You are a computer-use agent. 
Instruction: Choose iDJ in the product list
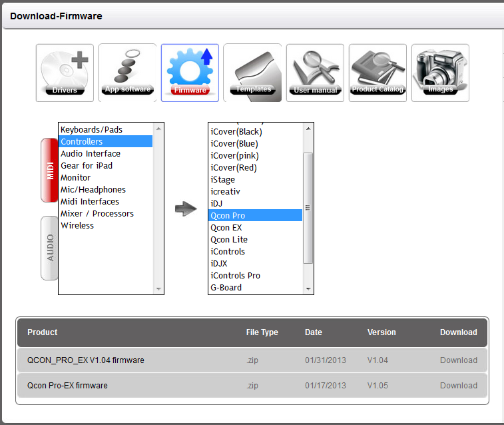pos(256,203)
